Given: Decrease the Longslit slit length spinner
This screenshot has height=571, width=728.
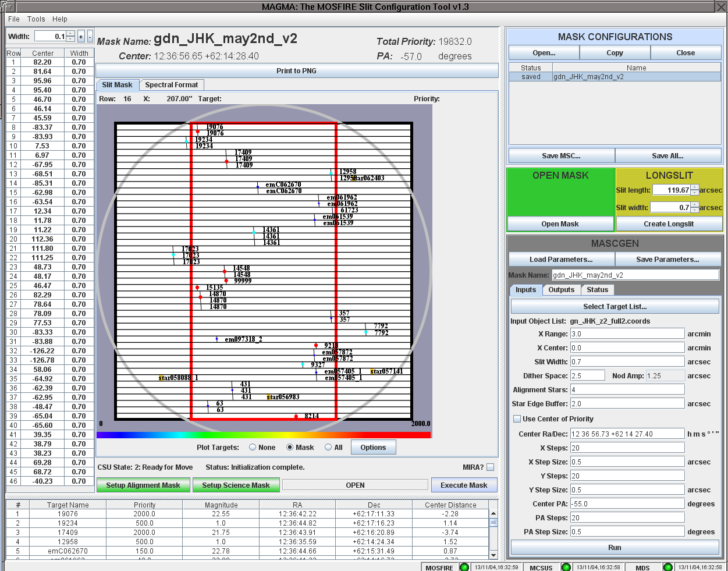Looking at the screenshot, I should pyautogui.click(x=694, y=193).
